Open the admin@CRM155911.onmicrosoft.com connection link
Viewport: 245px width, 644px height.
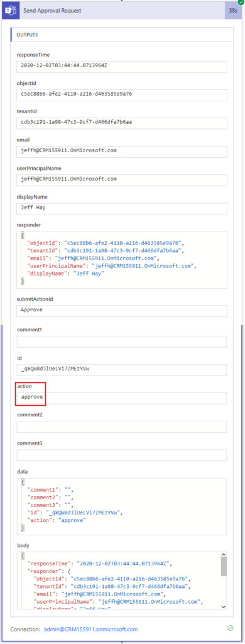coord(88,629)
